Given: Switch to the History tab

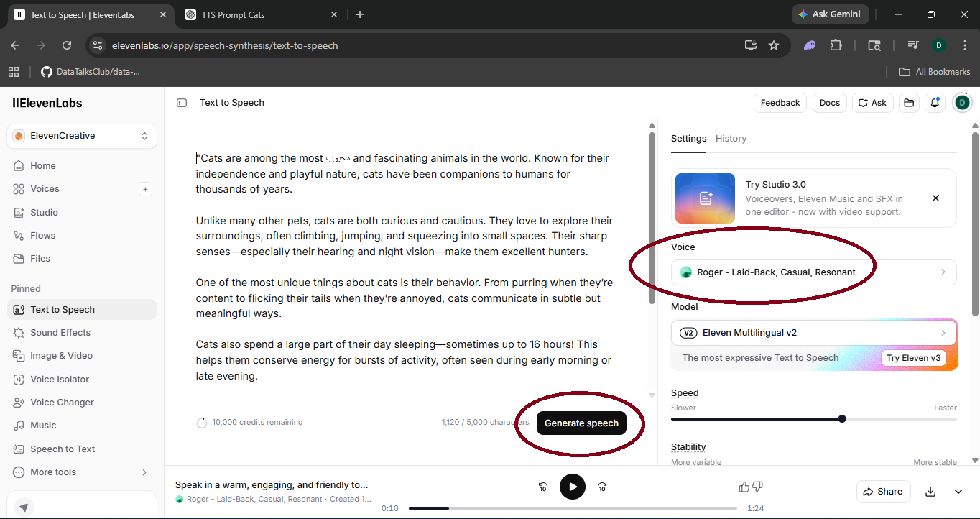Looking at the screenshot, I should (731, 139).
